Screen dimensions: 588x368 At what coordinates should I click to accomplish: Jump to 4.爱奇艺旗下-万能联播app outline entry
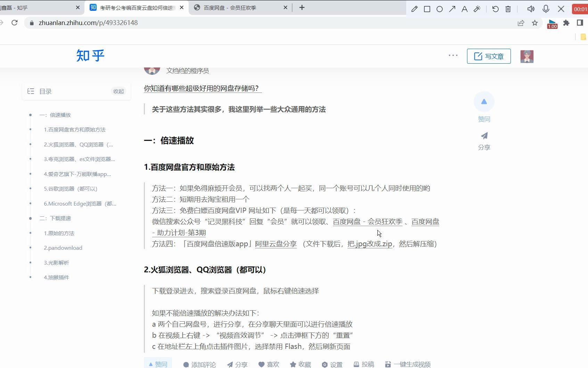pos(77,174)
